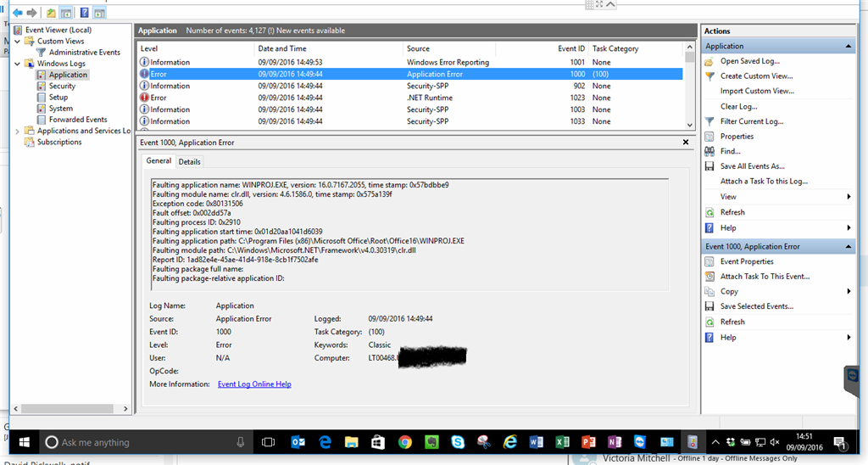
Task: Close the Event 1000 preview pane
Action: point(685,143)
